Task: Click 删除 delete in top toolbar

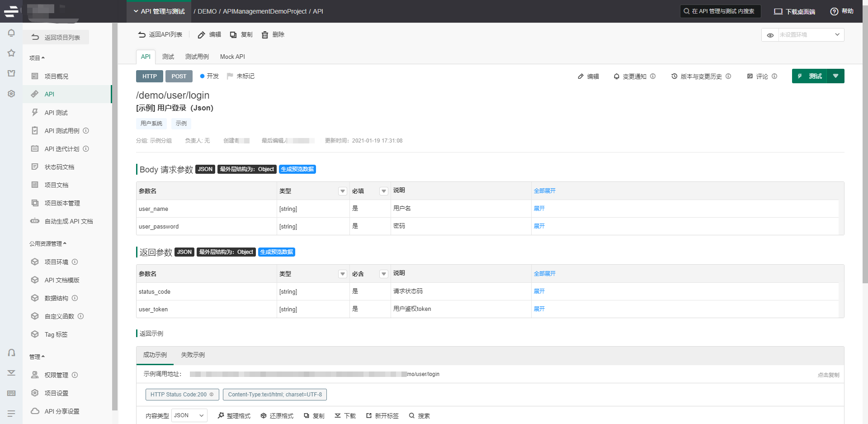Action: [273, 35]
